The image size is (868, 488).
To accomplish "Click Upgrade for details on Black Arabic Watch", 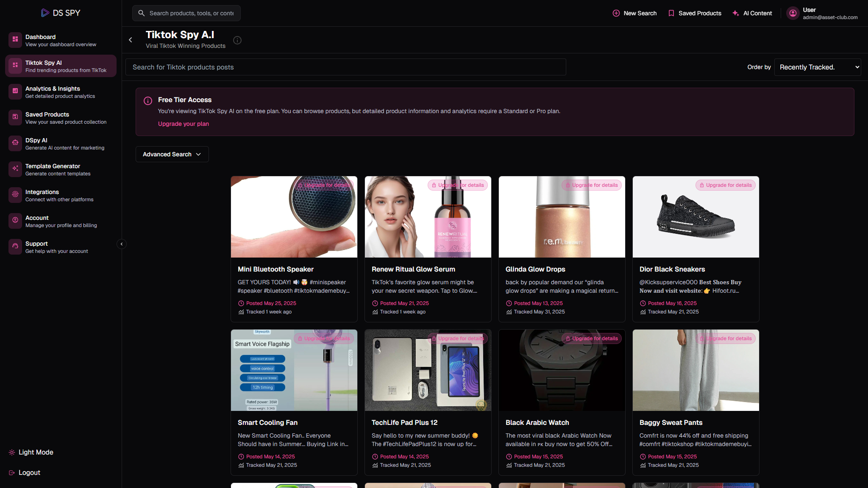I will [592, 338].
